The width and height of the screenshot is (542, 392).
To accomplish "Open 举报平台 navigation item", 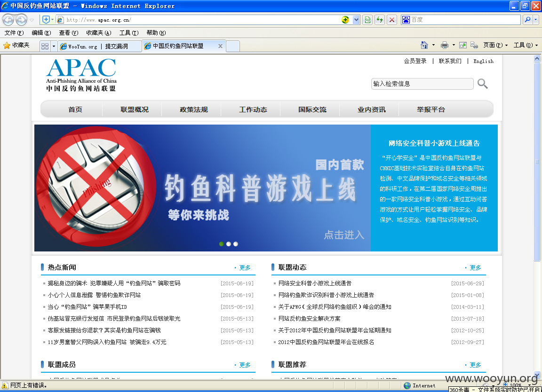I will pos(430,110).
